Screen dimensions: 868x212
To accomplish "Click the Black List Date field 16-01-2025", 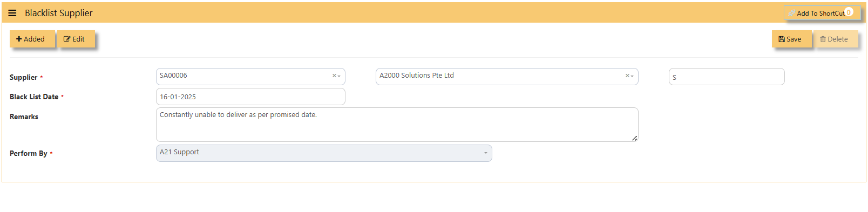I will [250, 97].
